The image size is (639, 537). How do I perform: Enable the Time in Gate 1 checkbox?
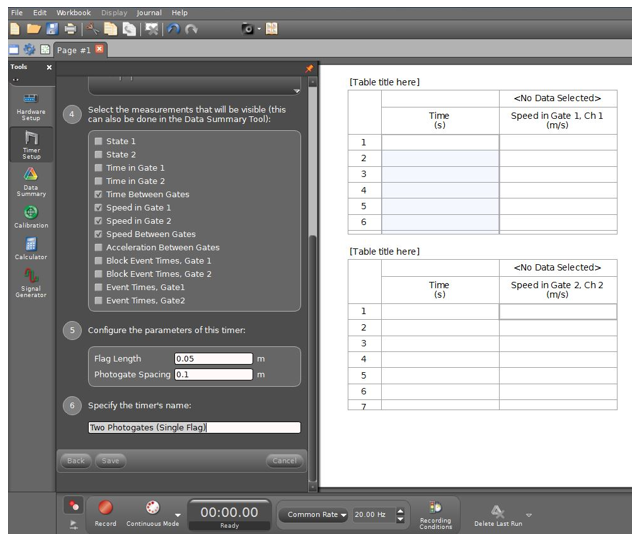click(x=97, y=168)
